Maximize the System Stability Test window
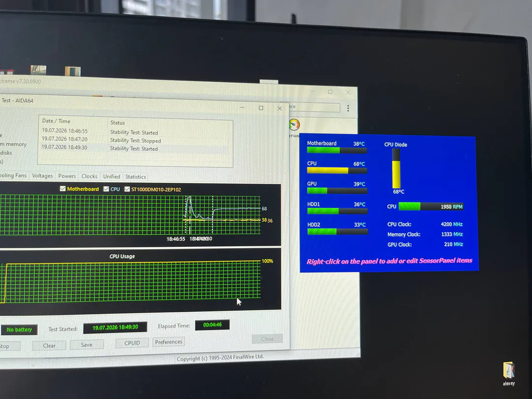This screenshot has width=532, height=399. pyautogui.click(x=261, y=108)
